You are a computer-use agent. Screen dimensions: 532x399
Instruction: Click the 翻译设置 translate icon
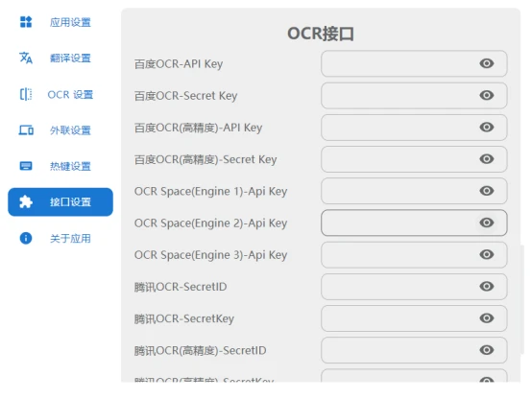click(26, 58)
